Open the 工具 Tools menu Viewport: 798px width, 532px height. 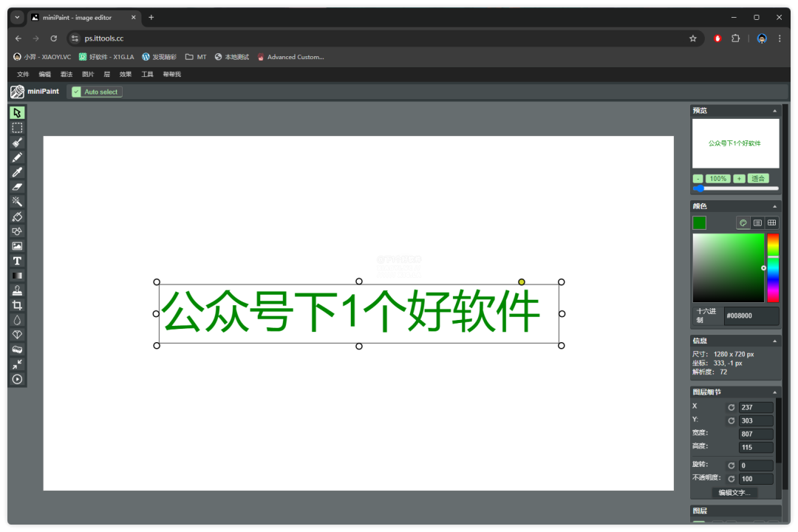[x=147, y=75]
